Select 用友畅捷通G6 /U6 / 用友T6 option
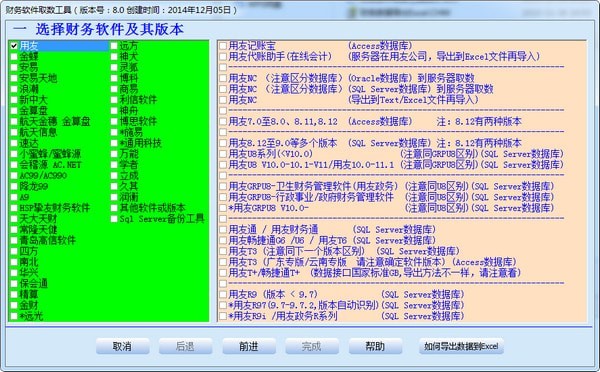This screenshot has width=600, height=372. click(x=223, y=240)
